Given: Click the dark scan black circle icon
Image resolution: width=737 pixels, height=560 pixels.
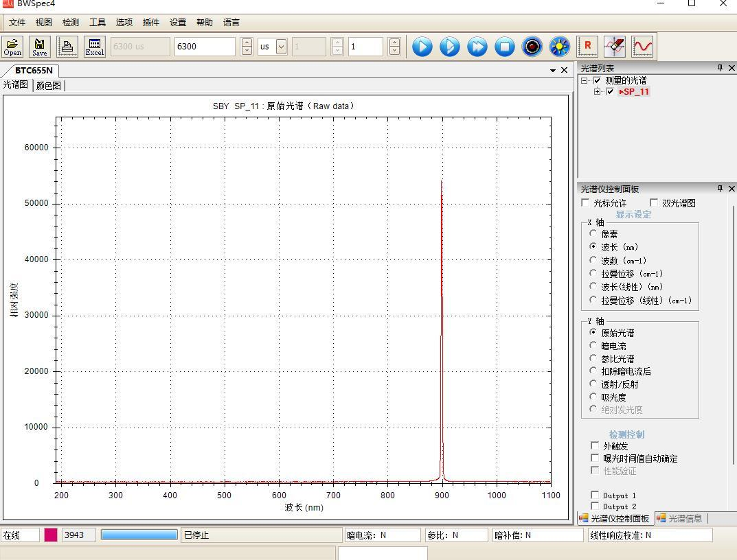Looking at the screenshot, I should [532, 47].
